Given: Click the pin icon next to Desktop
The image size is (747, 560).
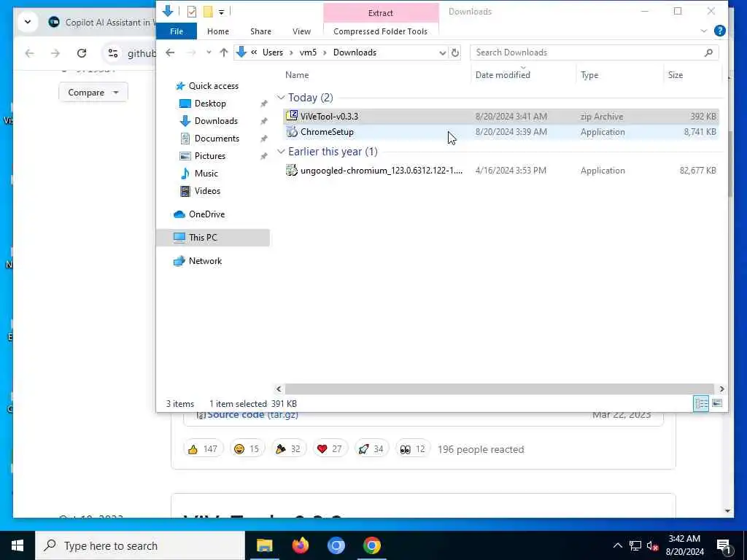Looking at the screenshot, I should [x=263, y=104].
